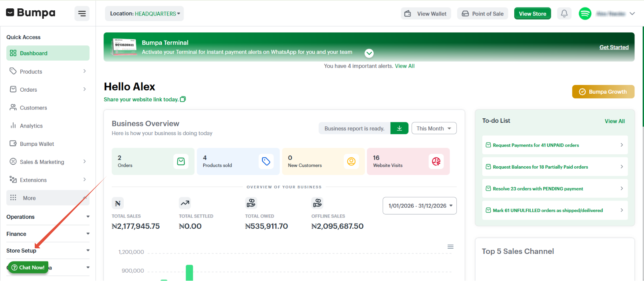This screenshot has height=281, width=644.
Task: Click the hamburger menu icon beside Bumpa logo
Action: [82, 14]
